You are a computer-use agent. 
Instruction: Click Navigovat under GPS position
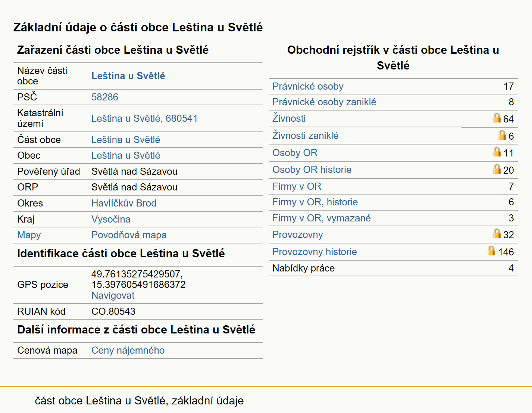(113, 295)
